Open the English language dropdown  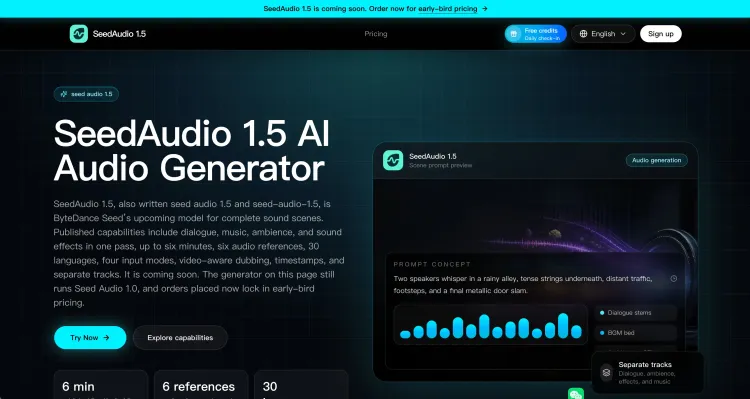pos(603,34)
